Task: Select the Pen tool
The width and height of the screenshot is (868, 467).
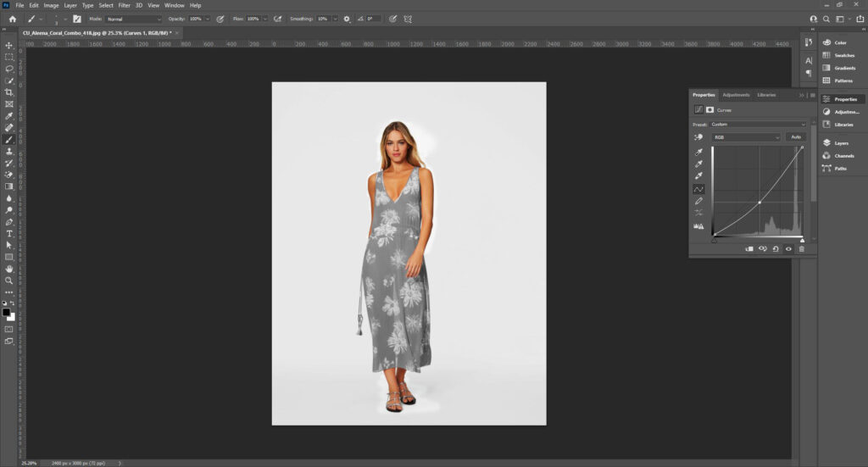Action: 8,222
